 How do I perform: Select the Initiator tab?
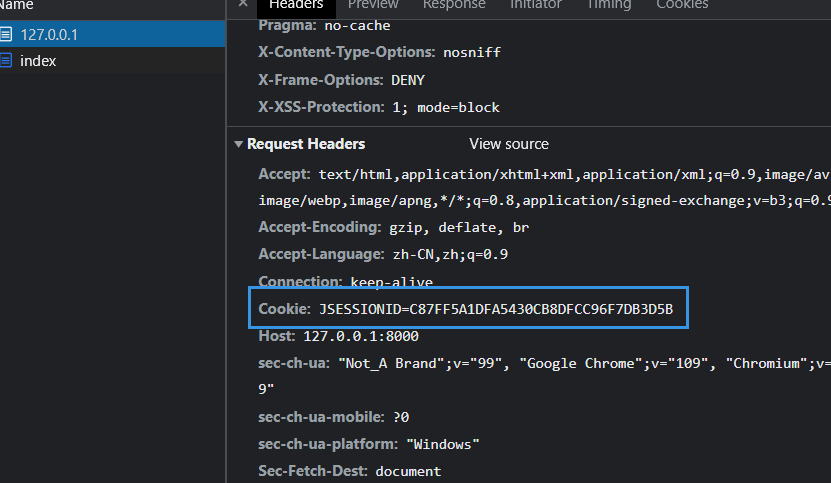pos(536,5)
